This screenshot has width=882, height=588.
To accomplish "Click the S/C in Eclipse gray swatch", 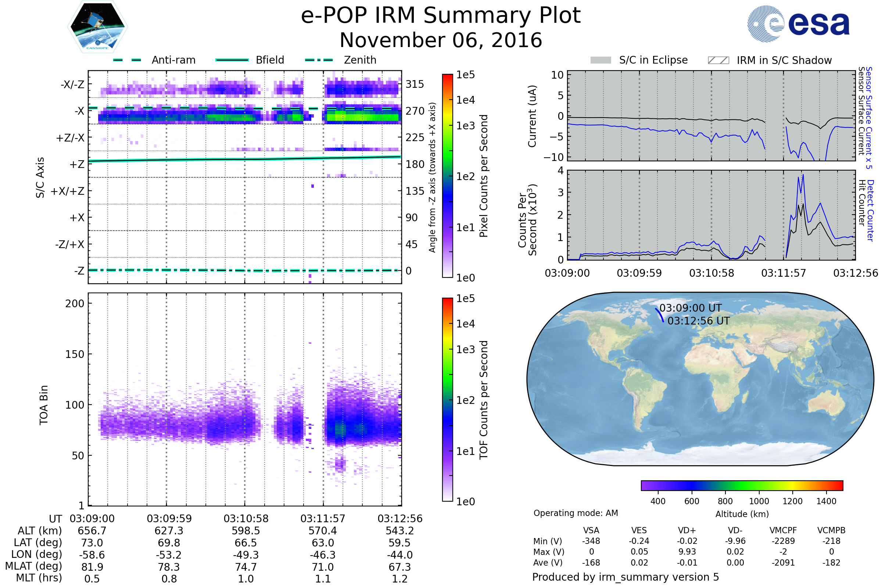I will coord(601,60).
